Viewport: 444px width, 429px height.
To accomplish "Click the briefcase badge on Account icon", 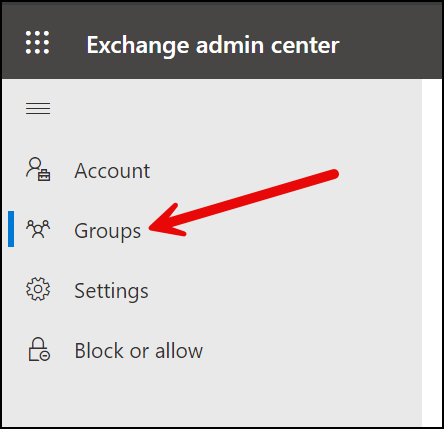I will point(44,175).
